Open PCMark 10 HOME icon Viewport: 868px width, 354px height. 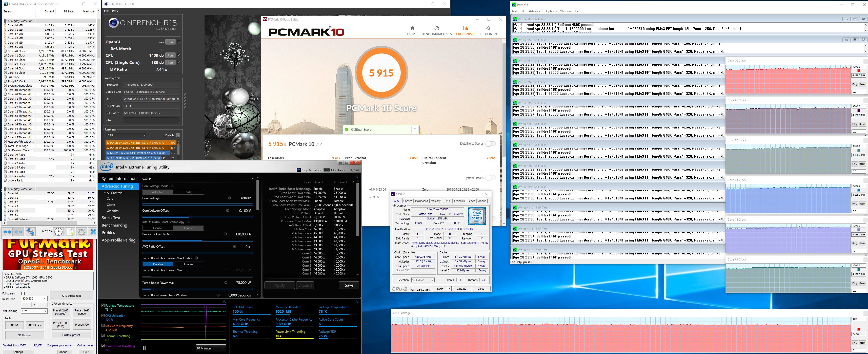pyautogui.click(x=412, y=28)
